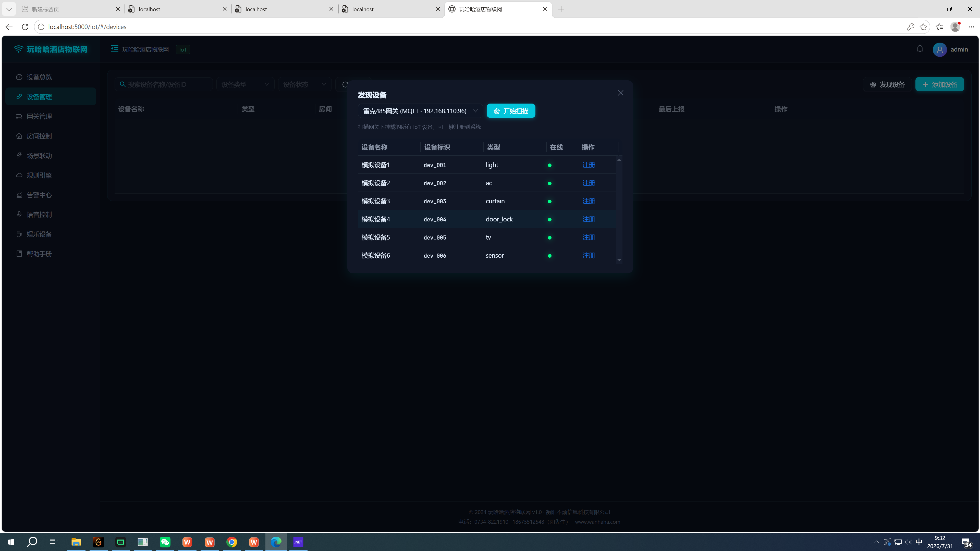Click the admin user avatar
This screenshot has height=551, width=980.
[940, 49]
